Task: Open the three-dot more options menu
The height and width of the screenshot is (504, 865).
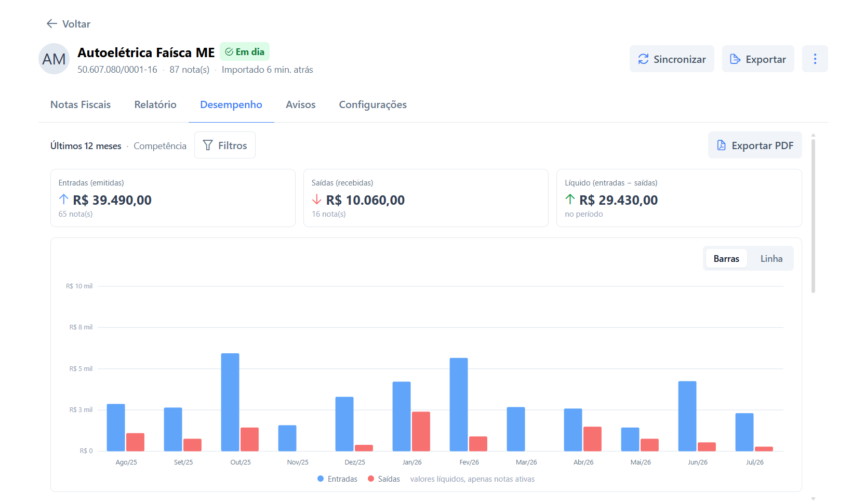Action: click(815, 59)
